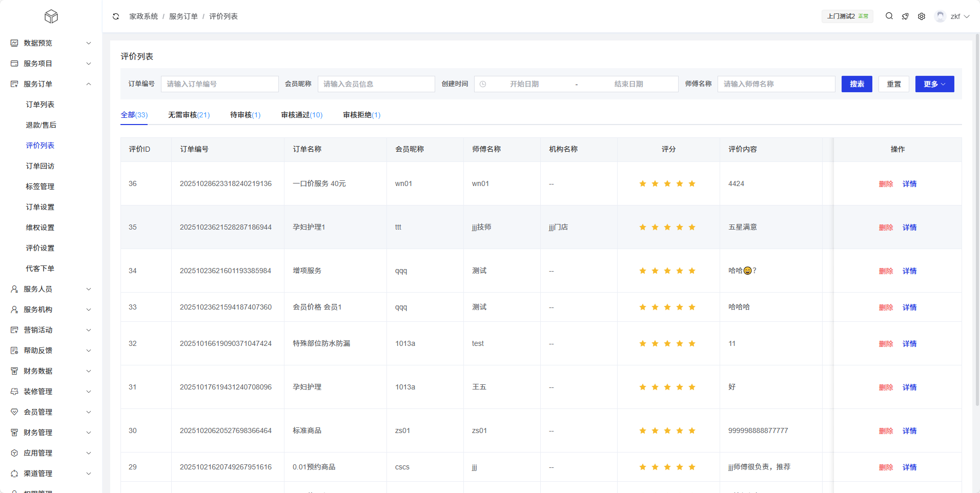Open the search icon in top bar

point(889,16)
